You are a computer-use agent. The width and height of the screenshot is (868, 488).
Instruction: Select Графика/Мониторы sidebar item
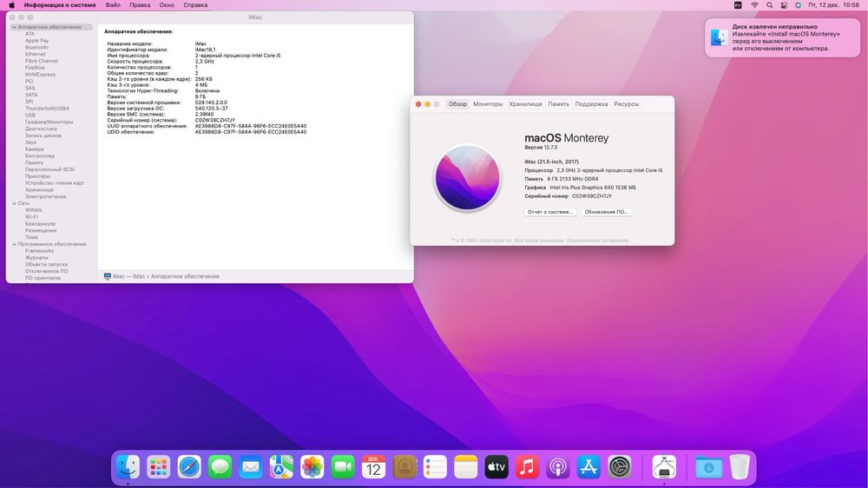coord(49,122)
